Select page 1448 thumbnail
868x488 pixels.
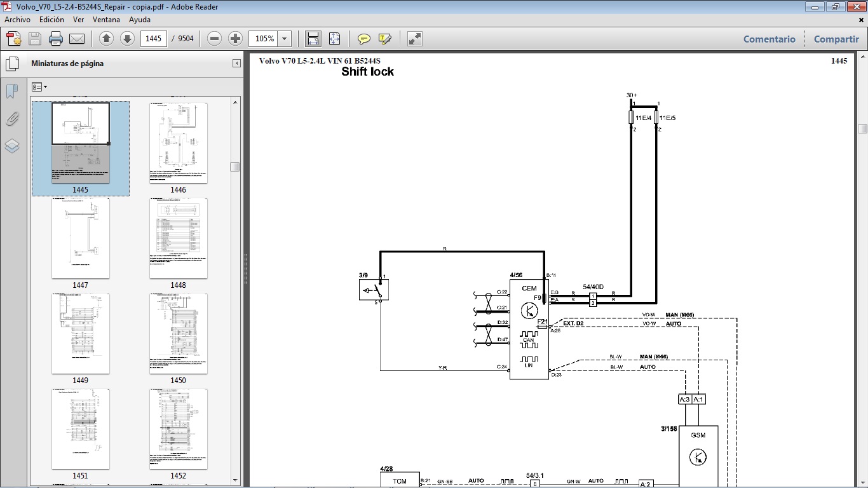coord(178,238)
